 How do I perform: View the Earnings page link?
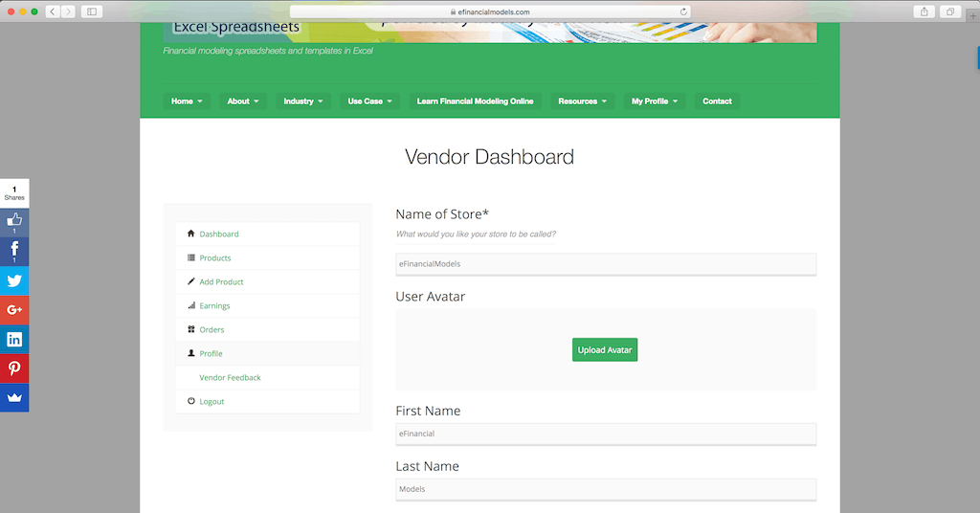[214, 306]
